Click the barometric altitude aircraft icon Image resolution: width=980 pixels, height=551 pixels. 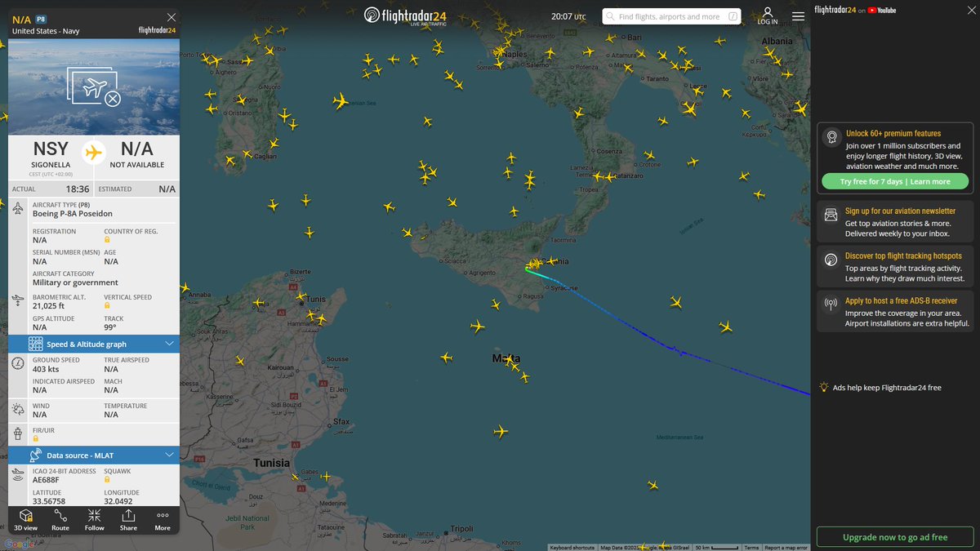point(19,300)
